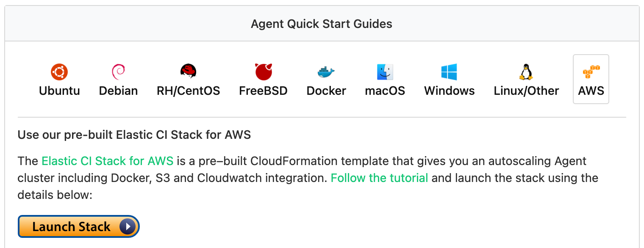Click the Follow the tutorial link
This screenshot has height=248, width=644.
(x=379, y=178)
